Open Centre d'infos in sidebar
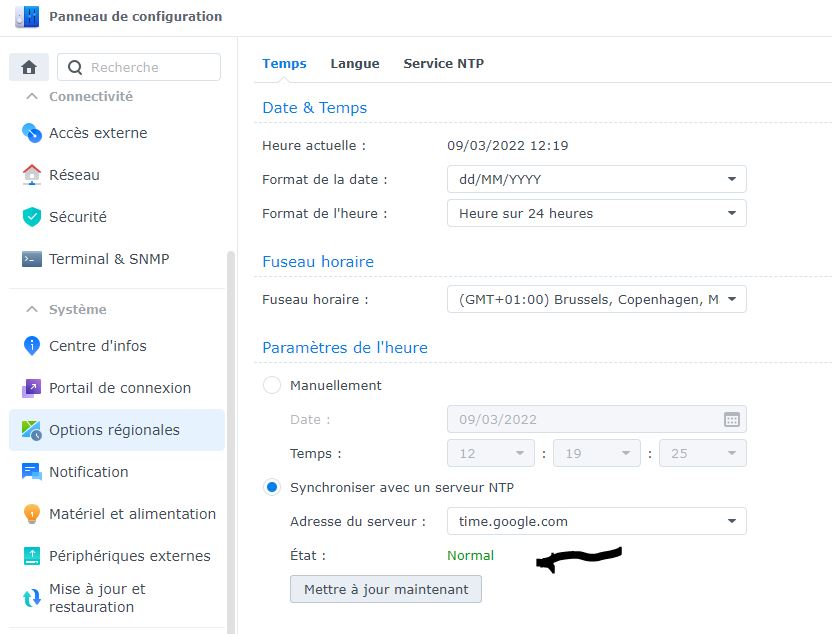 click(117, 345)
